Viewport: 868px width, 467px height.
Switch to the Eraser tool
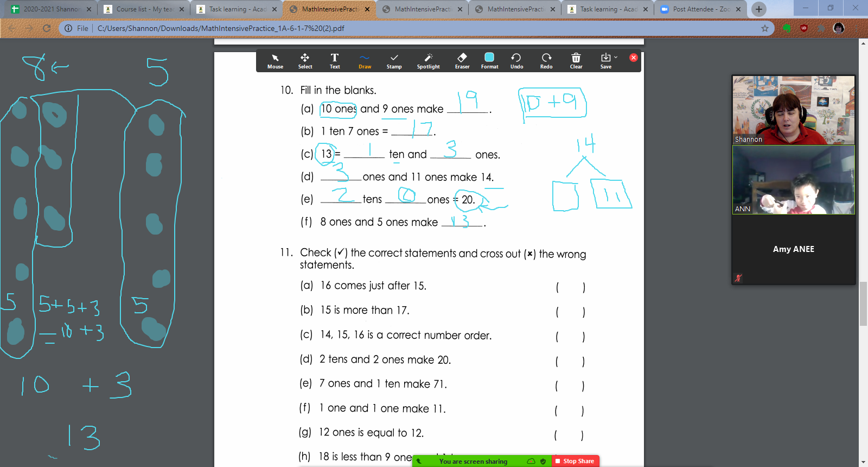[x=462, y=61]
